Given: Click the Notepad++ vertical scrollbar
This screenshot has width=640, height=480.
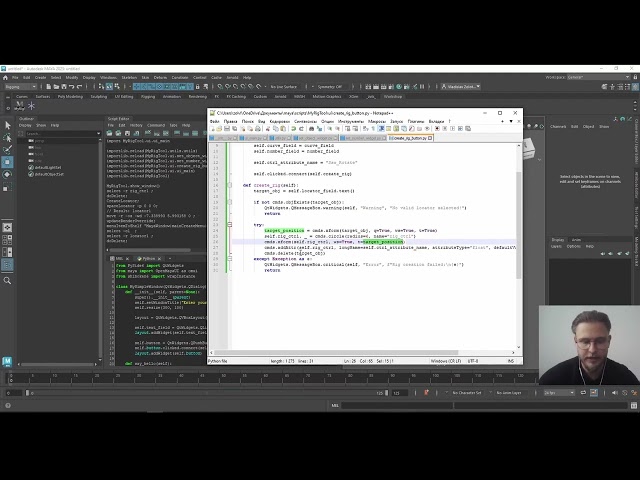Looking at the screenshot, I should pyautogui.click(x=519, y=225).
